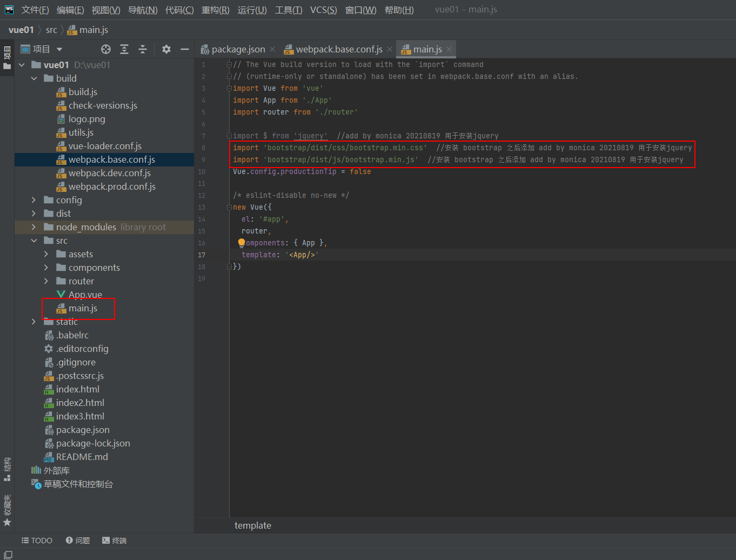Open the 代码(C) menu

coord(179,10)
